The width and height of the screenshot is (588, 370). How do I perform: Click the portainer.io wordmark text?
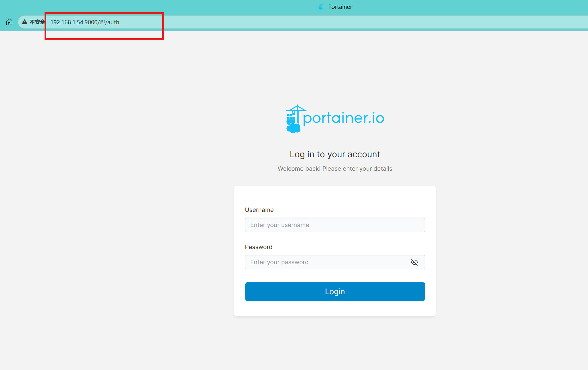point(344,118)
